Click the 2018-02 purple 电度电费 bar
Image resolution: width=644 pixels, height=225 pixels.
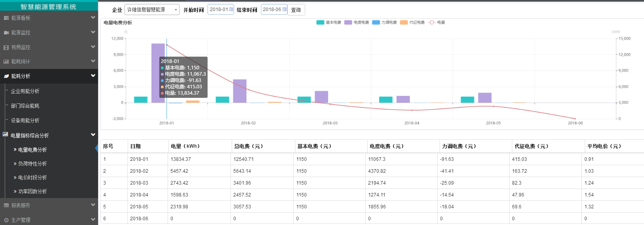240,91
